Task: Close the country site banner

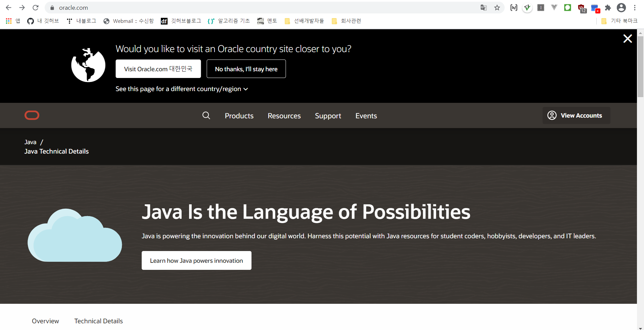Action: [628, 39]
